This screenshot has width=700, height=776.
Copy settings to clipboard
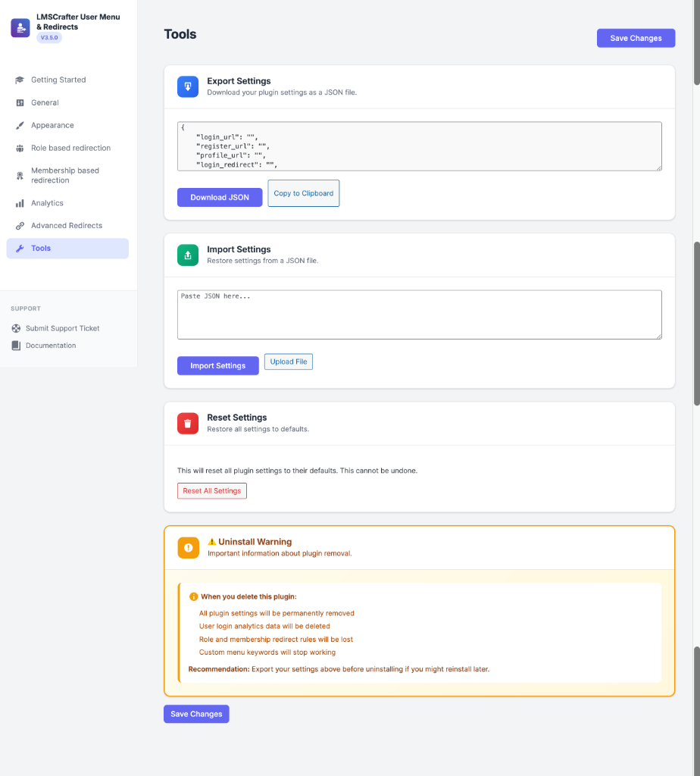[x=303, y=193]
